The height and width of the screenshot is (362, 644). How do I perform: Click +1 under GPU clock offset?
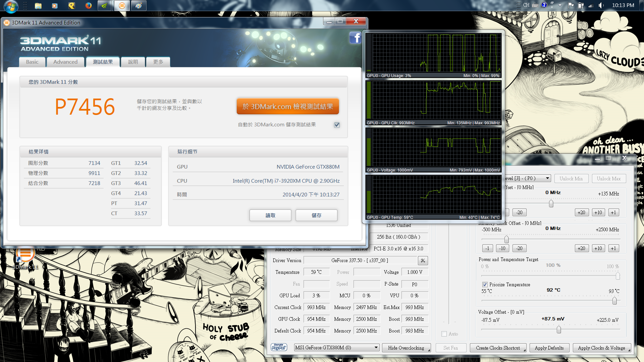point(613,213)
